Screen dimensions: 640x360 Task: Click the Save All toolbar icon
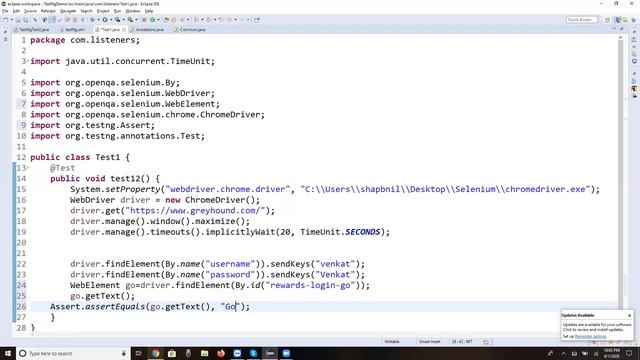pos(25,20)
